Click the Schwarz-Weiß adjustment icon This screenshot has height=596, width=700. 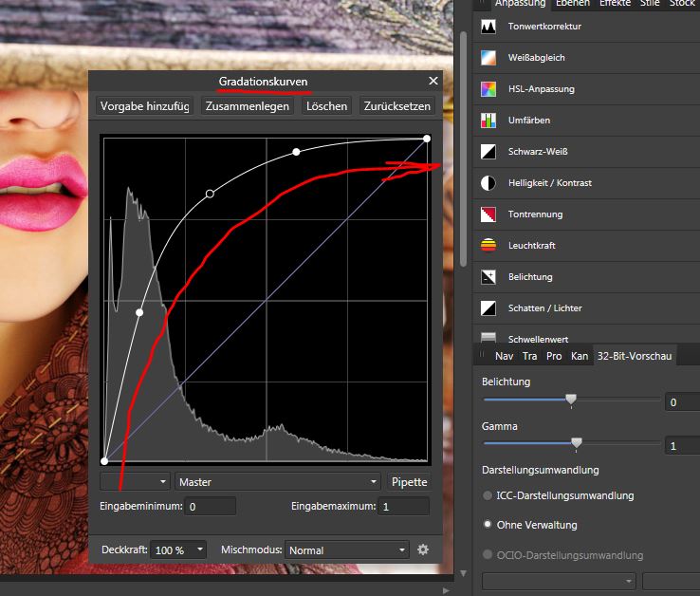pos(488,152)
